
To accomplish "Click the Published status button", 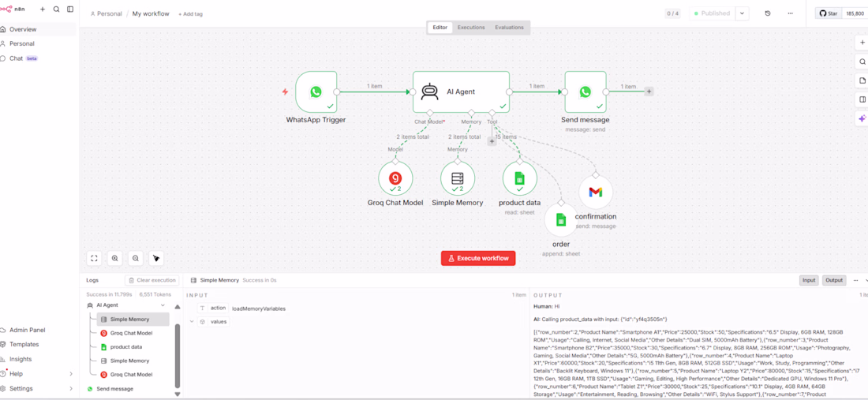I will click(x=712, y=13).
